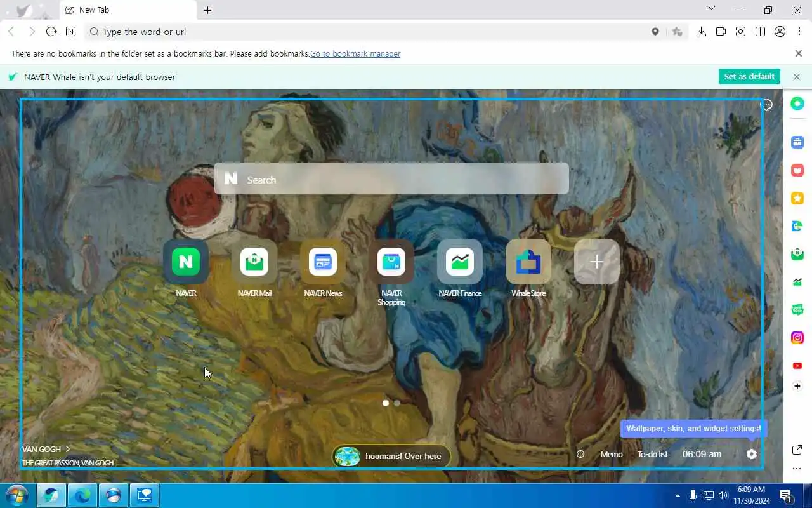Go to bookmark manager link
Viewport: 812px width, 508px height.
355,54
